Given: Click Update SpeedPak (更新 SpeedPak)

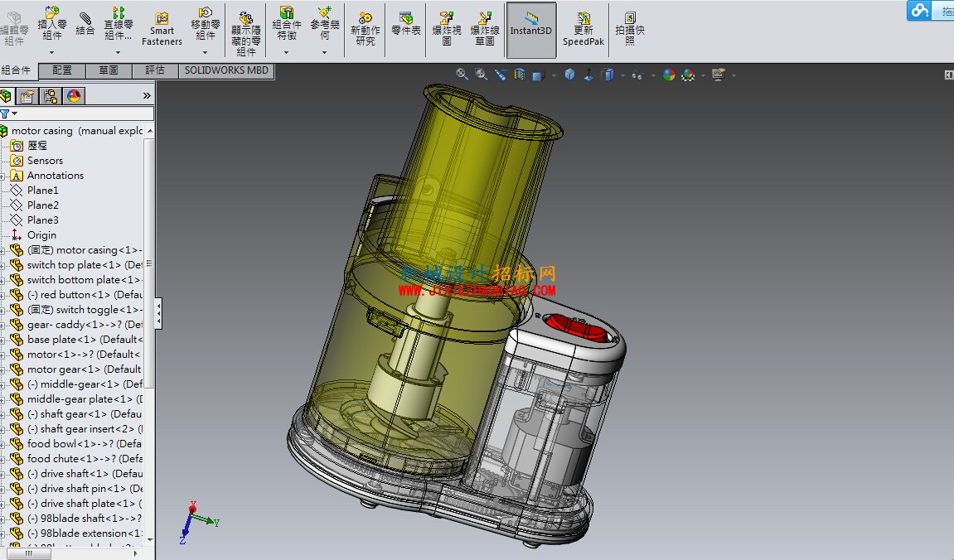Looking at the screenshot, I should coord(584,29).
